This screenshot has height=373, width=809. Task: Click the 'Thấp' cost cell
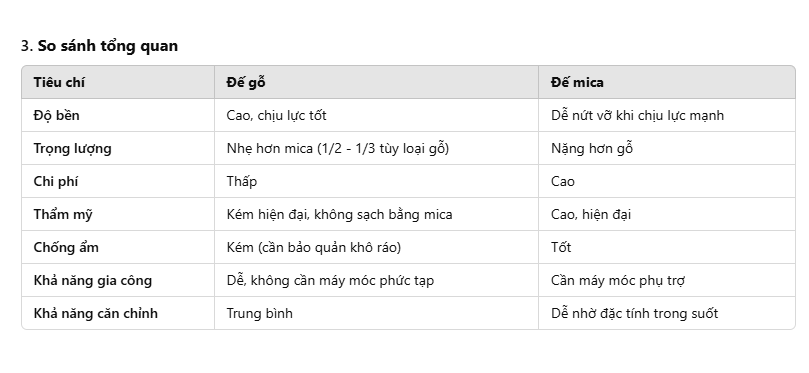pos(241,182)
